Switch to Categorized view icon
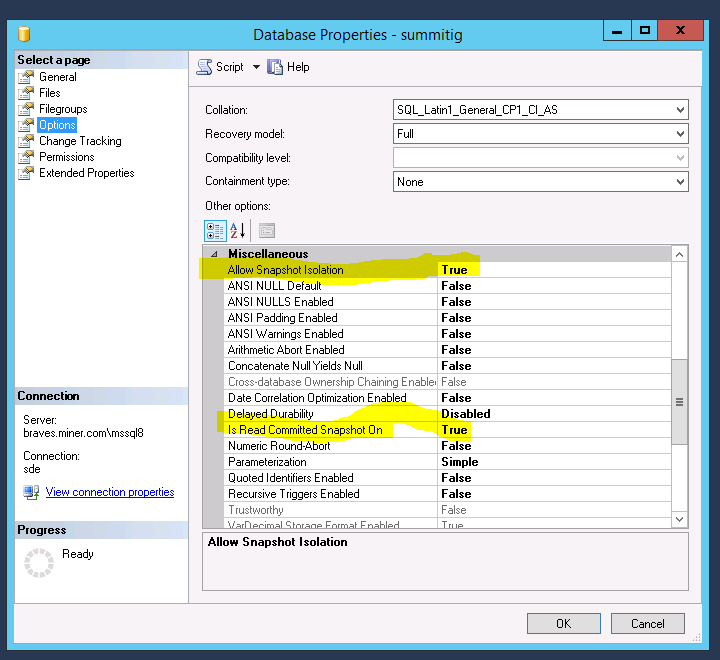720x660 pixels. pyautogui.click(x=215, y=231)
